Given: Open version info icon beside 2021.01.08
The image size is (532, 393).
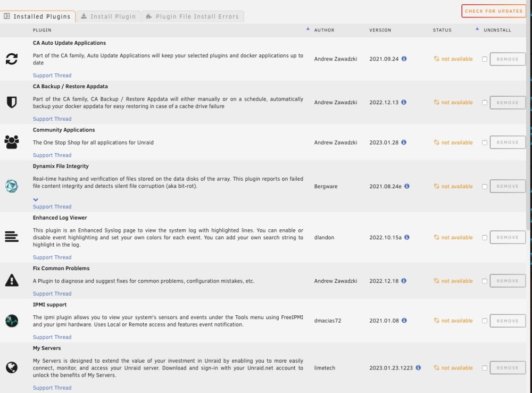Looking at the screenshot, I should [x=404, y=321].
